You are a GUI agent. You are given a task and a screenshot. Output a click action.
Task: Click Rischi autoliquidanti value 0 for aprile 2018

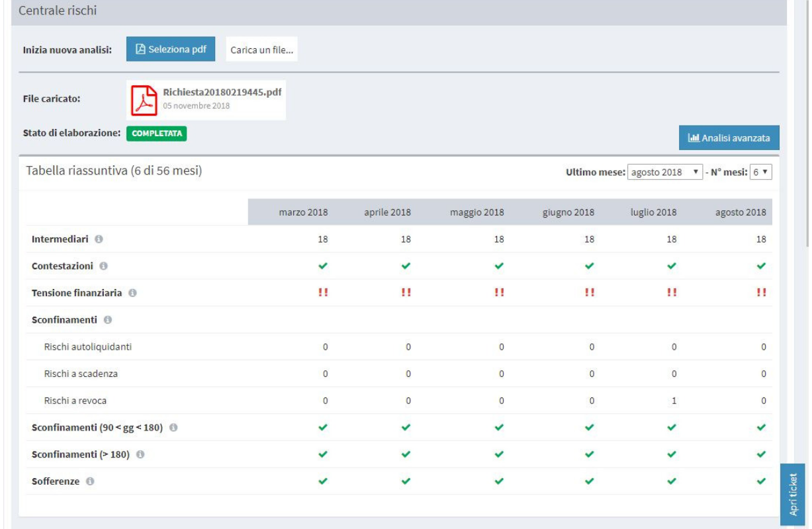(408, 346)
